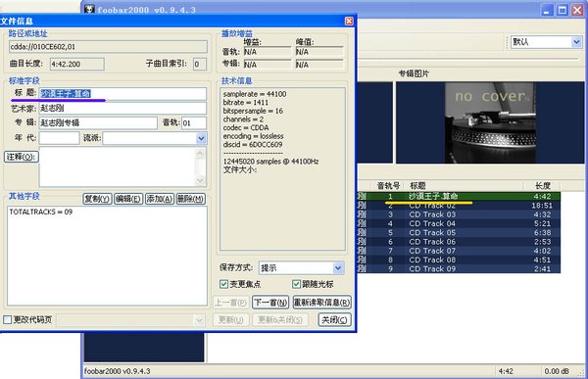The width and height of the screenshot is (588, 379).
Task: Click the comment box scrollbar up arrow
Action: click(200, 153)
